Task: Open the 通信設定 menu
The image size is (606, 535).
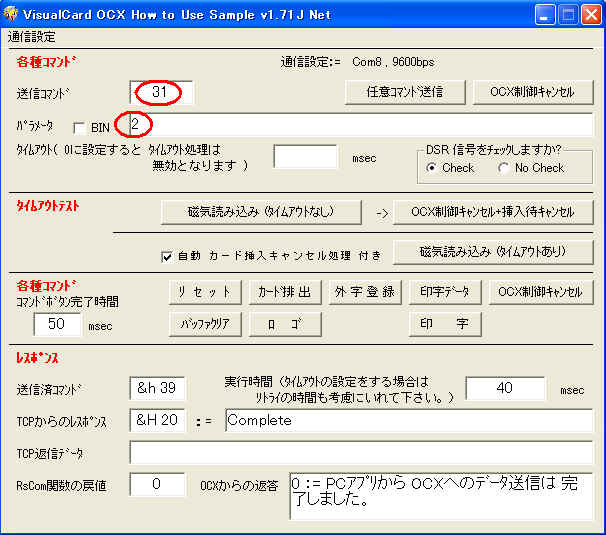Action: pos(32,37)
